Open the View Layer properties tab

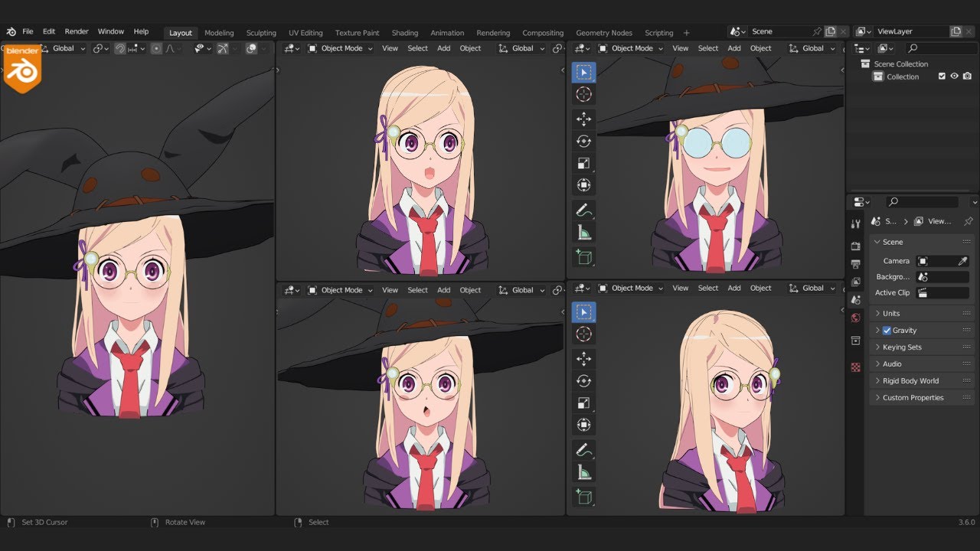click(x=856, y=282)
